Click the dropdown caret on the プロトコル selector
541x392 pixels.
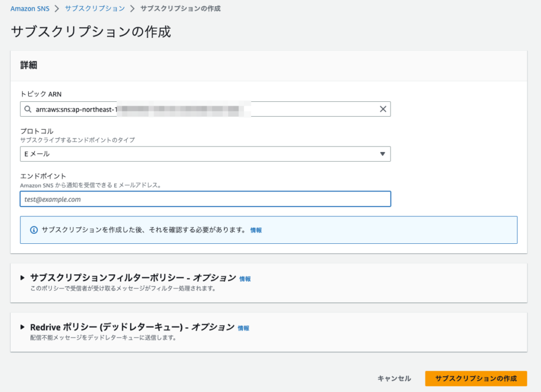pyautogui.click(x=383, y=154)
